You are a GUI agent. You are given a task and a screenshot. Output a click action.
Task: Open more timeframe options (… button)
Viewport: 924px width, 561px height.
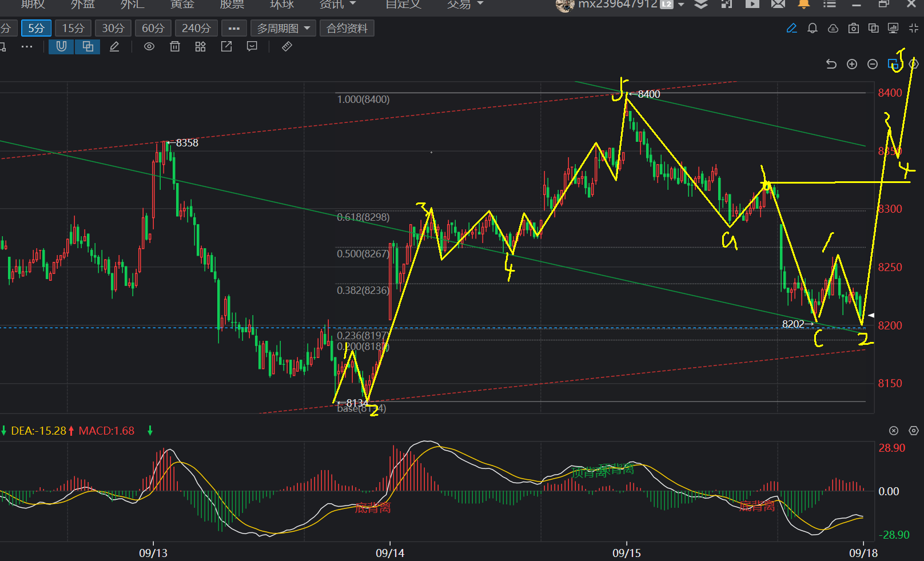234,28
